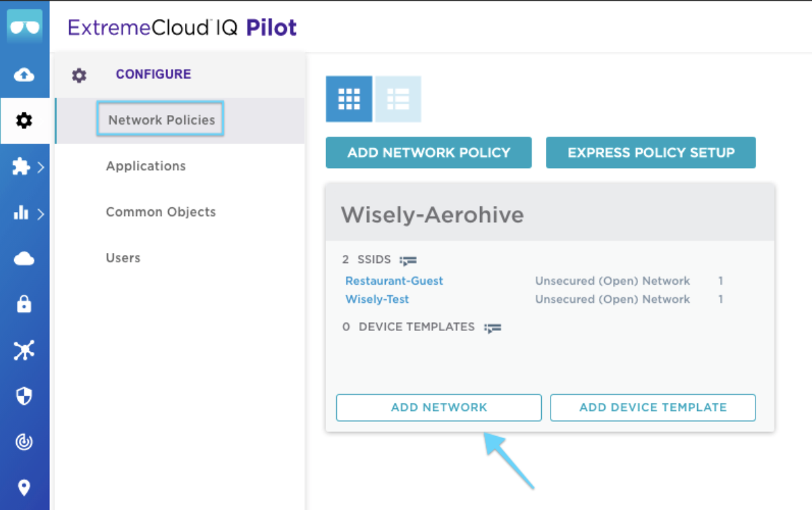Expand the Device Templates list icon
This screenshot has width=812, height=510.
coord(493,328)
